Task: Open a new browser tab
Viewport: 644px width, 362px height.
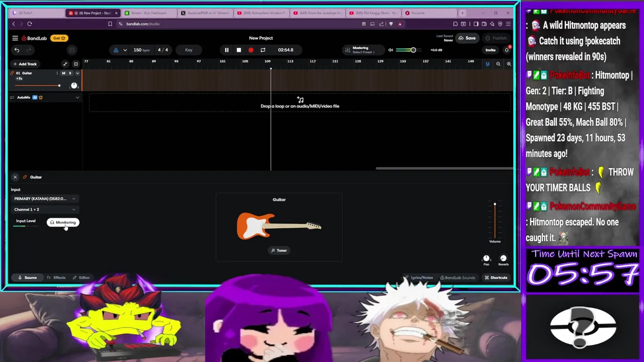Action: (463, 13)
